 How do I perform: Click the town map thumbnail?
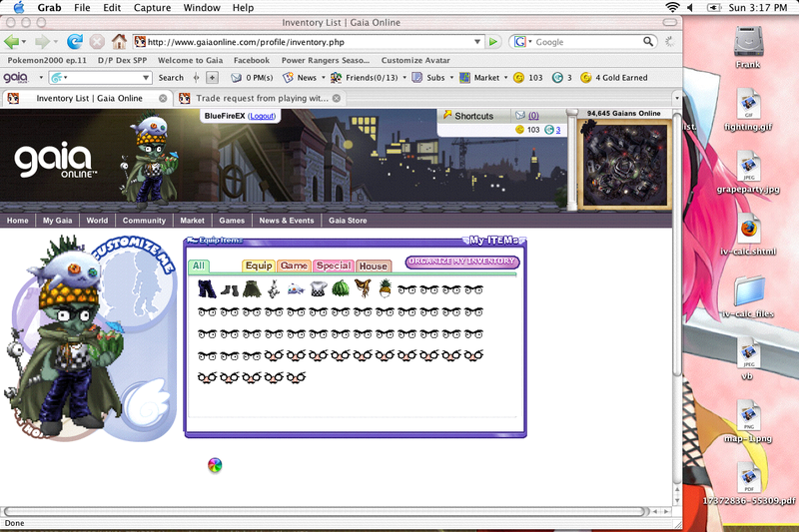[x=625, y=165]
